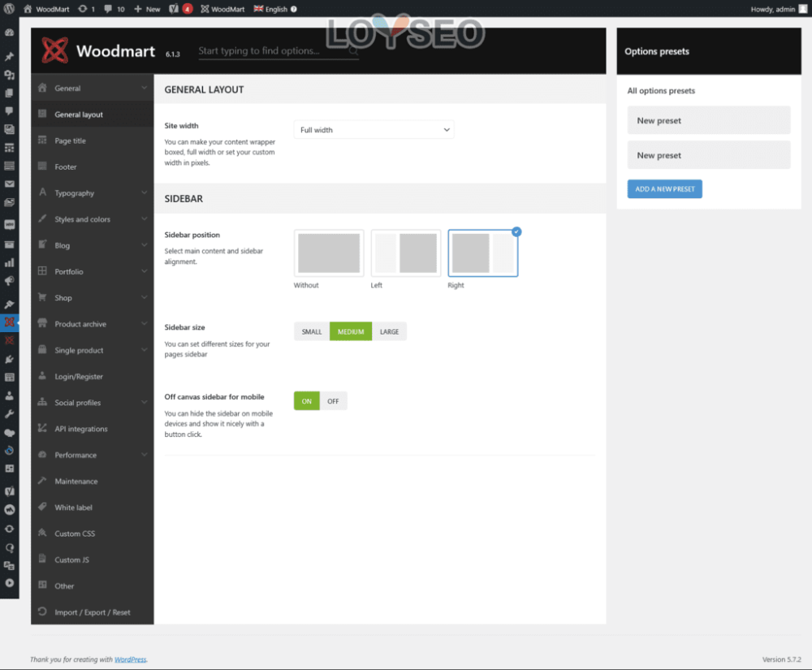Follow the WordPress link in footer
Screen dimensions: 812x670
coord(131,659)
